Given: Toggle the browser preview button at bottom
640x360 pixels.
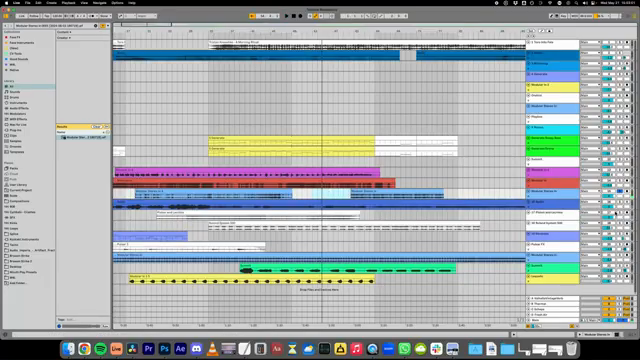Looking at the screenshot, I should (59, 326).
